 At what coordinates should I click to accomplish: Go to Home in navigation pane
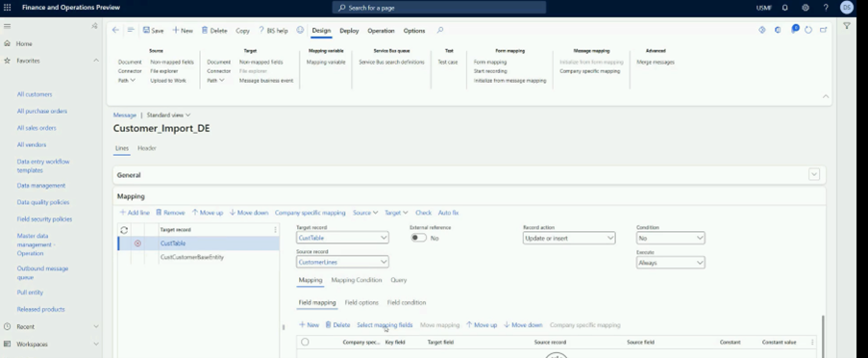[24, 43]
